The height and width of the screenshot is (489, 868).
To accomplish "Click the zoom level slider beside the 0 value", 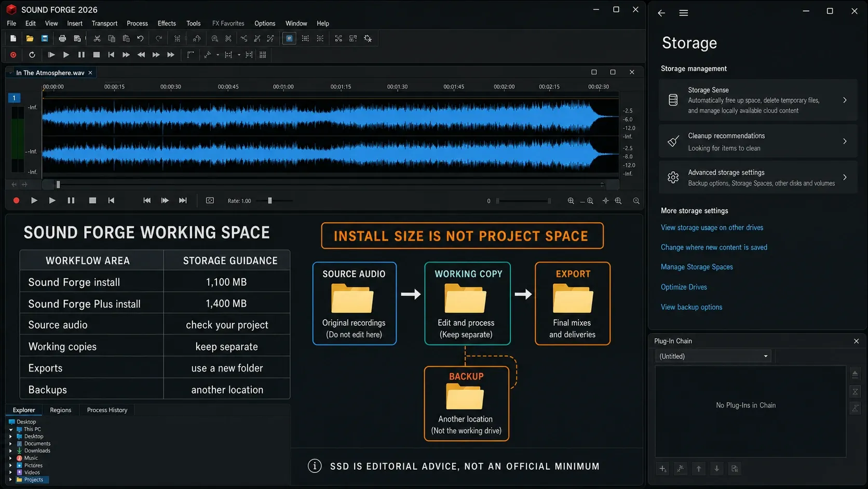I will click(x=523, y=201).
